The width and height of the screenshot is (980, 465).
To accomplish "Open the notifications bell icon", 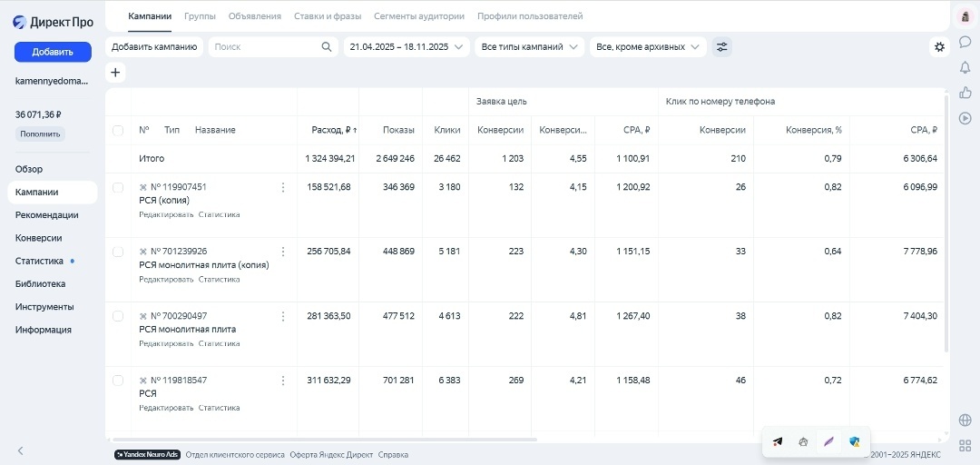I will (x=965, y=67).
